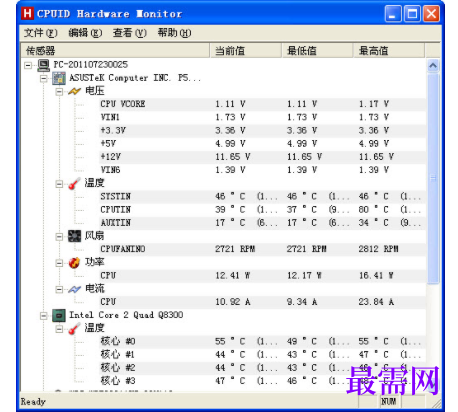Open the 查看(V) menu
The height and width of the screenshot is (412, 458).
(130, 33)
